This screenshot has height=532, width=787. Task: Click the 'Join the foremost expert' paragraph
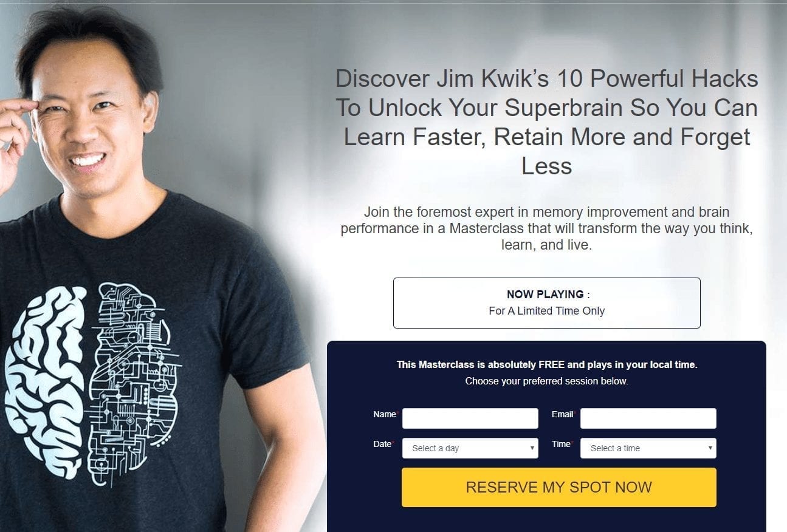pyautogui.click(x=547, y=229)
